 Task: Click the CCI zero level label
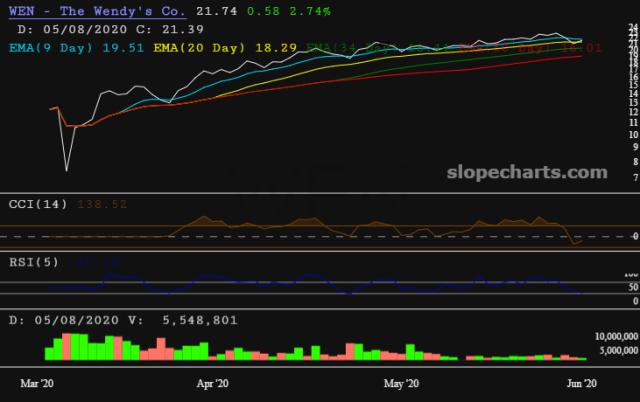point(636,236)
